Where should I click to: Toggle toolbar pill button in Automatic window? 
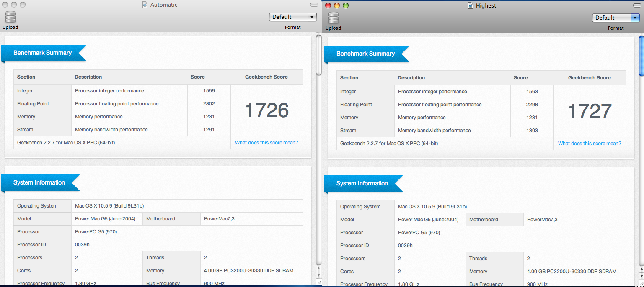pyautogui.click(x=314, y=5)
